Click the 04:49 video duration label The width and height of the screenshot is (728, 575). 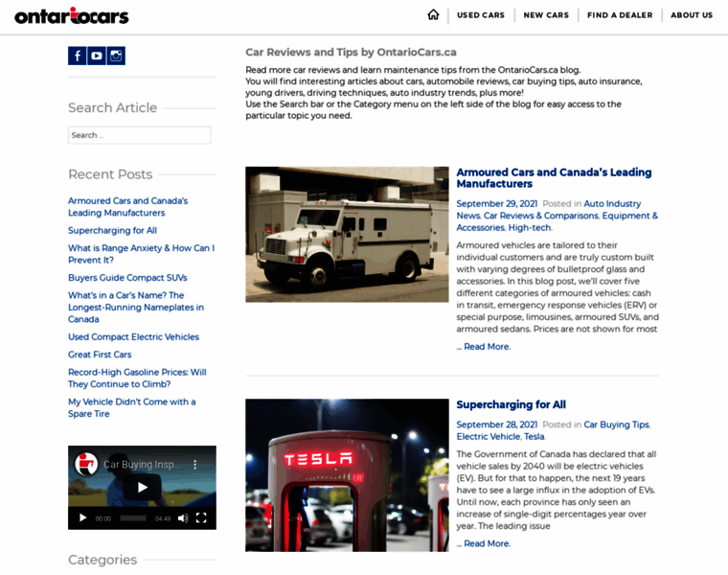click(x=163, y=518)
